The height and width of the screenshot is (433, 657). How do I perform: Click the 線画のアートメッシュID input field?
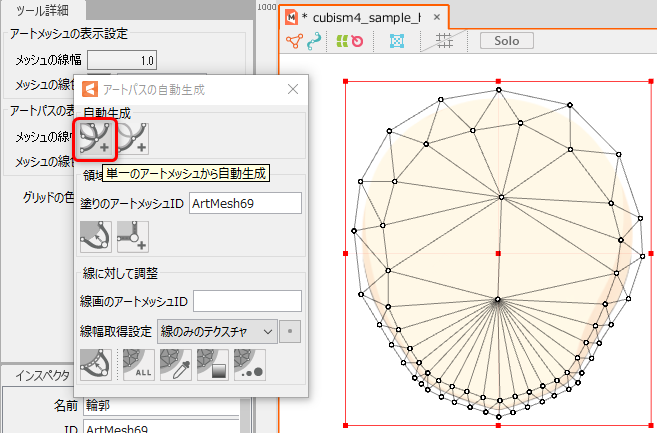[x=247, y=301]
